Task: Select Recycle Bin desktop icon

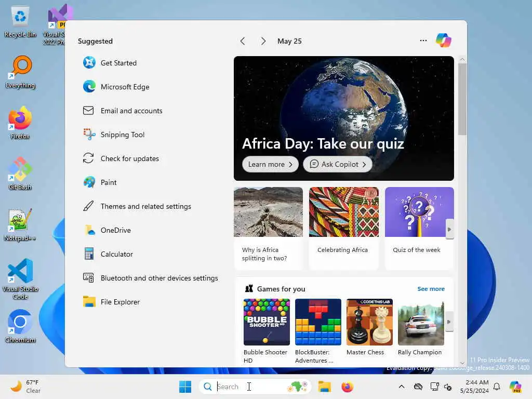Action: 20,22
